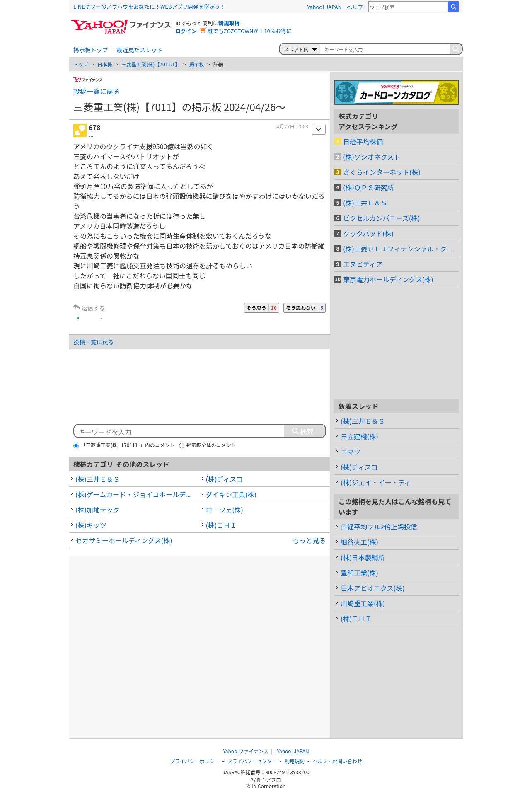Open ranking item (株)QPS研究所
This screenshot has height=788, width=532.
(x=368, y=188)
